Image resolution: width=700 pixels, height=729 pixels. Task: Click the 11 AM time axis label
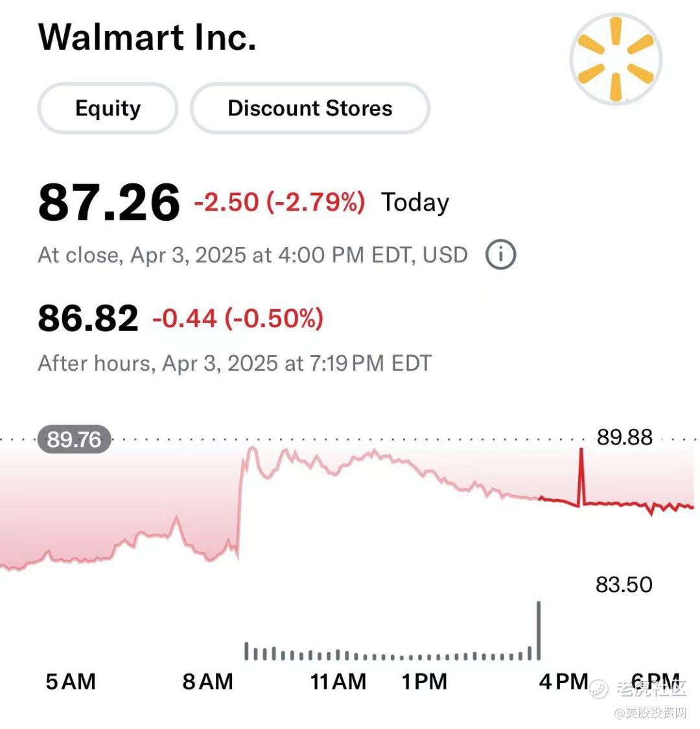(338, 682)
